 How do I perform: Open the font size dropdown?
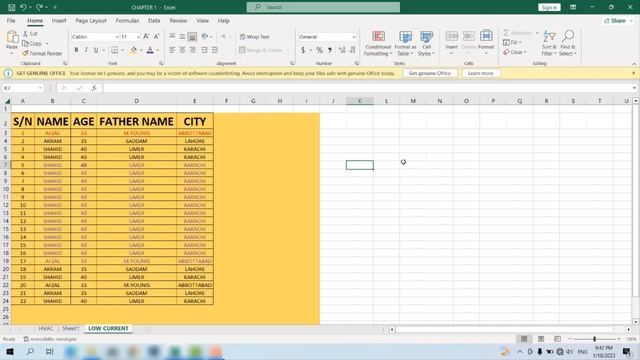[x=138, y=37]
